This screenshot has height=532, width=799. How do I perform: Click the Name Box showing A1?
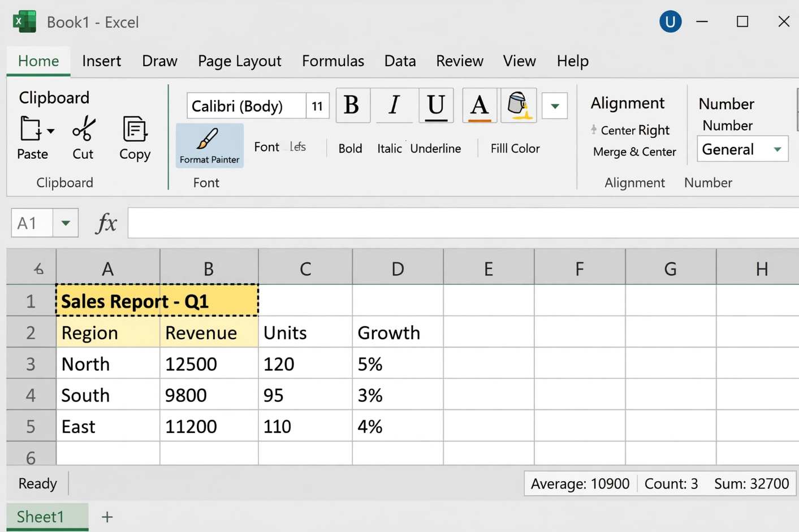tap(32, 223)
